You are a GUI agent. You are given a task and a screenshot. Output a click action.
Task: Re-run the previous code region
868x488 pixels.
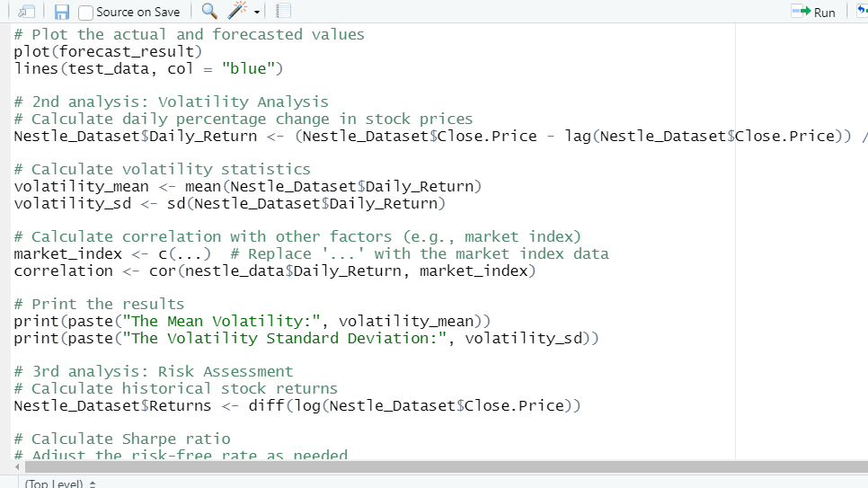(862, 11)
